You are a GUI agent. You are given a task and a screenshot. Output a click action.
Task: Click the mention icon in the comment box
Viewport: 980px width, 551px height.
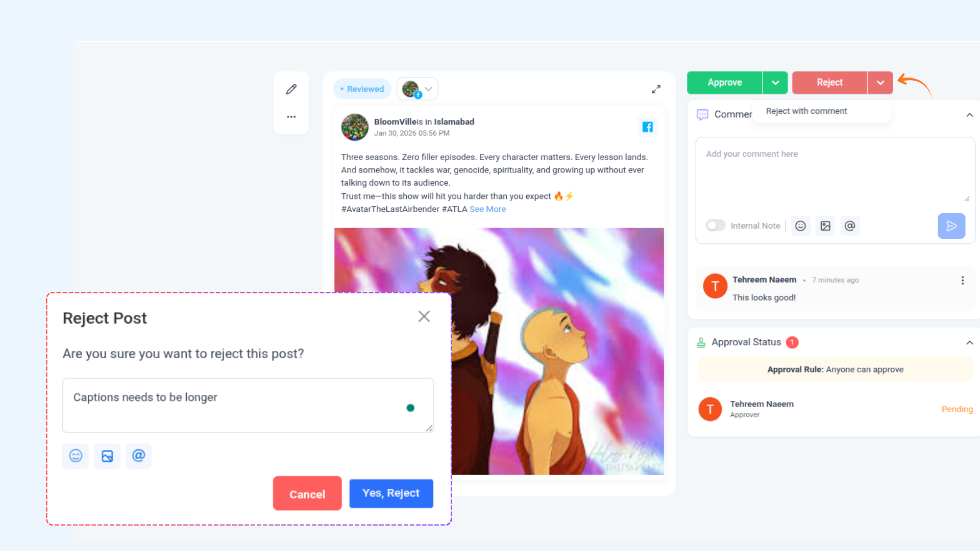(850, 226)
